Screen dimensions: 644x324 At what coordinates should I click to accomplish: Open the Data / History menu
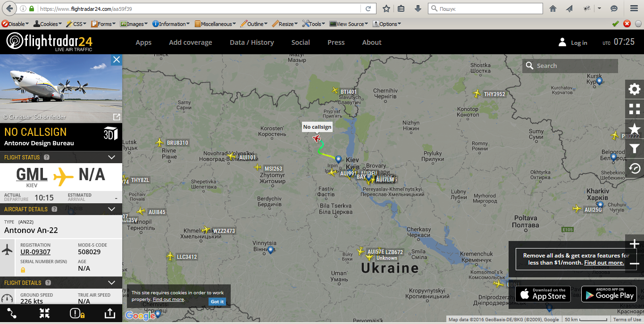(x=252, y=42)
